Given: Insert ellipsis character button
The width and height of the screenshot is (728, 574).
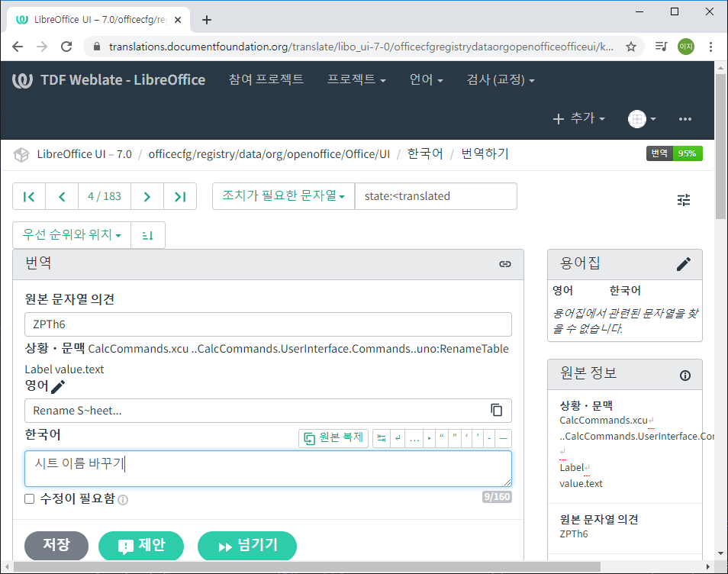Looking at the screenshot, I should 414,438.
